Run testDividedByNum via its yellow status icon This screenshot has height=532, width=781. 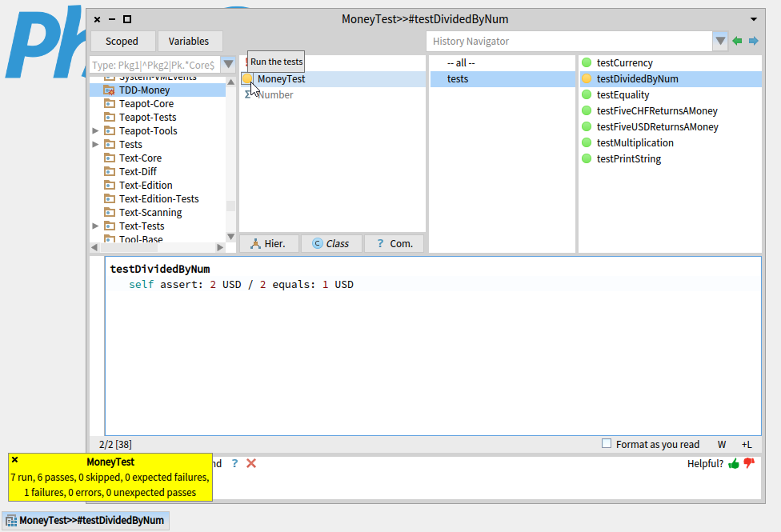click(x=587, y=78)
